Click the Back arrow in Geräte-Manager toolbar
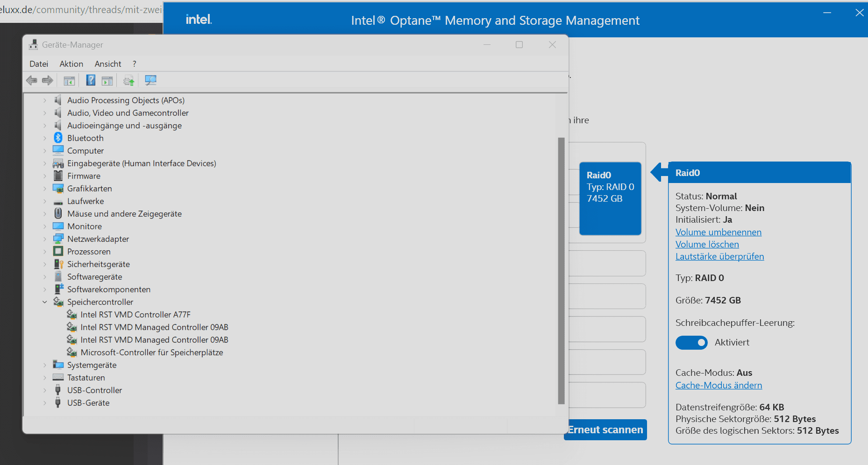 coord(32,80)
